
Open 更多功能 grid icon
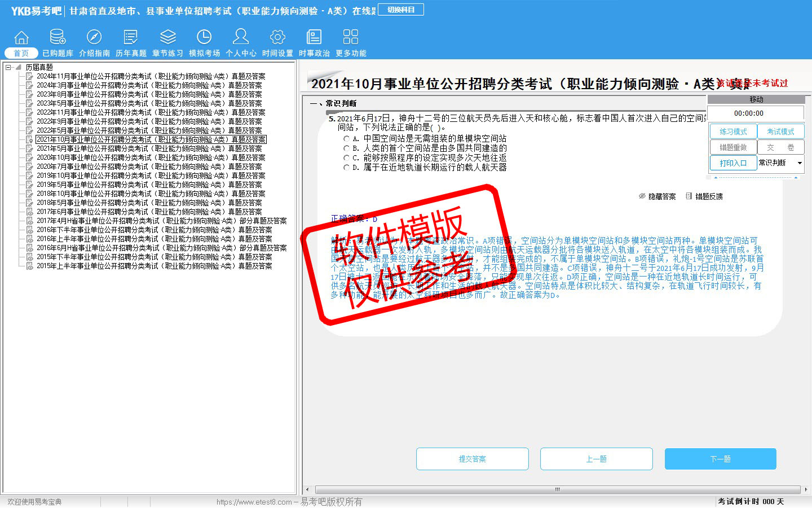[351, 38]
